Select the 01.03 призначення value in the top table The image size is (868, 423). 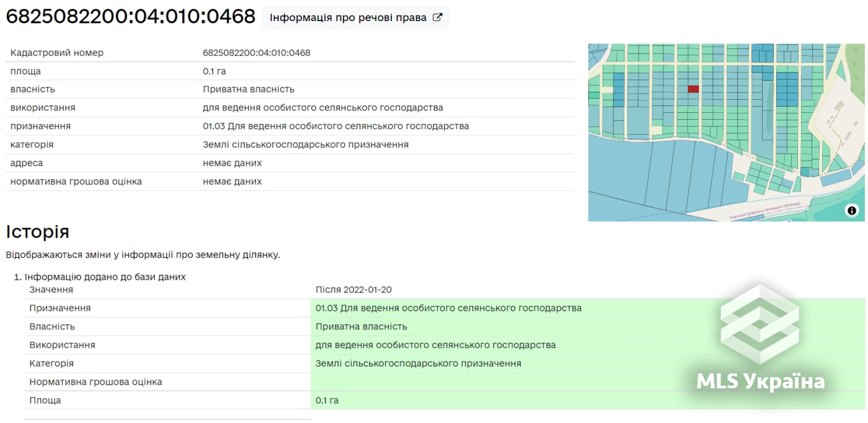336,126
